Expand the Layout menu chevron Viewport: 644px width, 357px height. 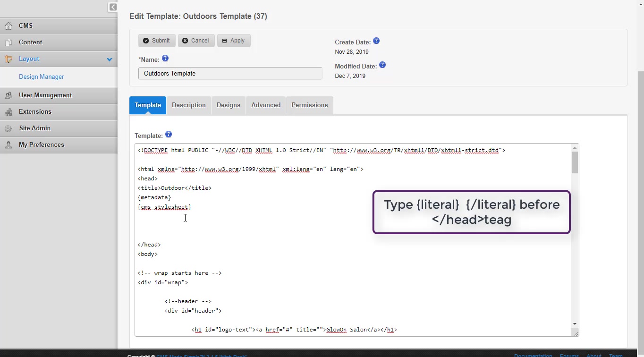pyautogui.click(x=110, y=59)
